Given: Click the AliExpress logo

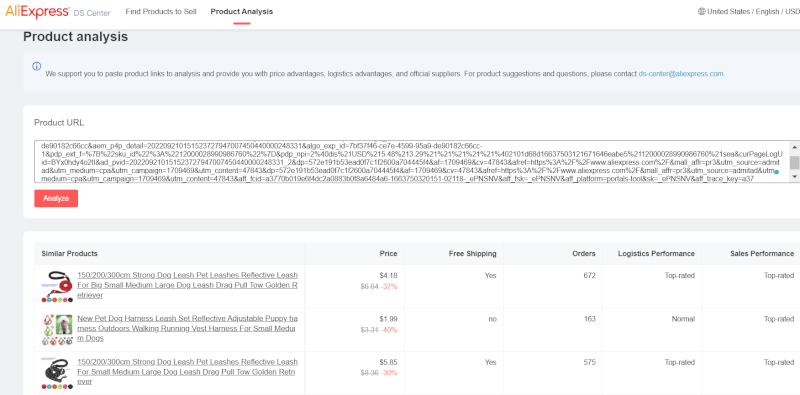Looking at the screenshot, I should tap(37, 12).
